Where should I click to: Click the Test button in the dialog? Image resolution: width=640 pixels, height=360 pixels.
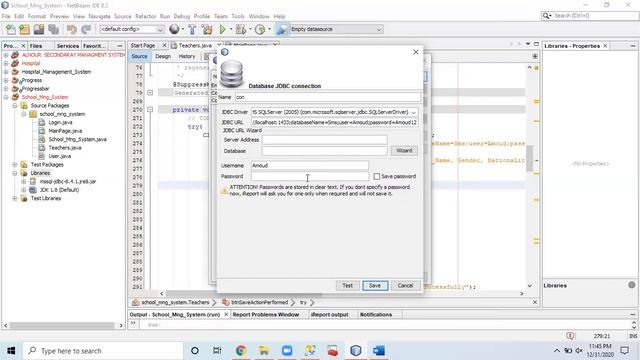coord(347,286)
